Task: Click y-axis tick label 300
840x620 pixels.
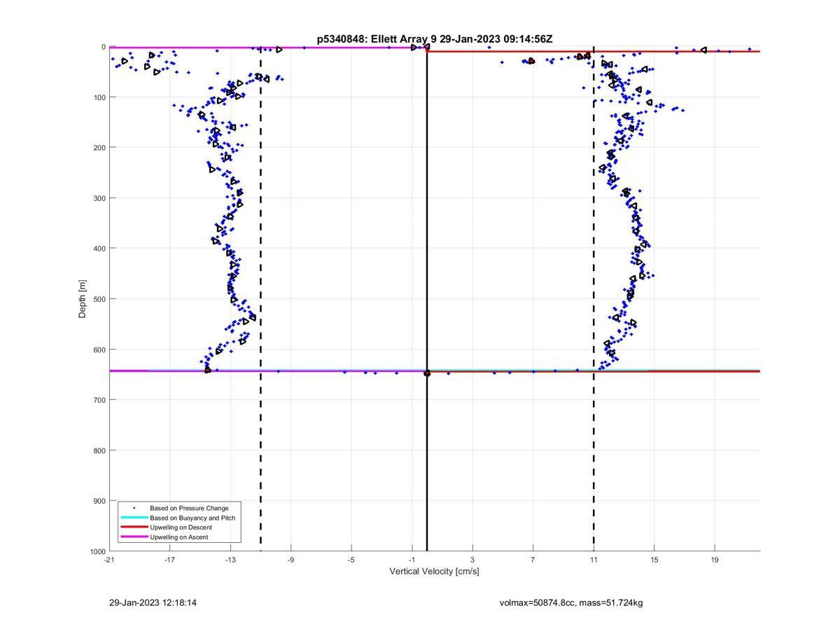Action: (99, 198)
